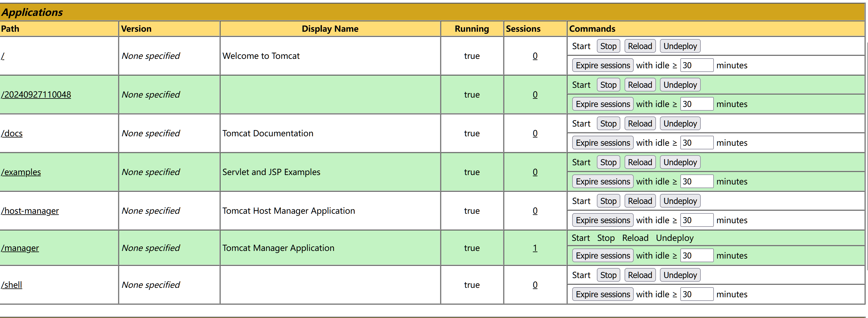Image resolution: width=868 pixels, height=318 pixels.
Task: Reload the Welcome to Tomcat application
Action: point(640,46)
